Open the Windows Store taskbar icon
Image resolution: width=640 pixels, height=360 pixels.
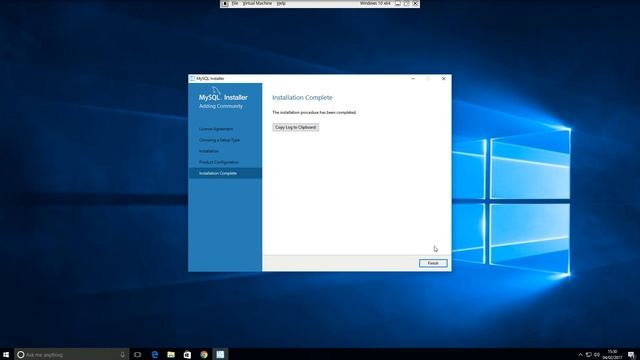click(x=187, y=354)
